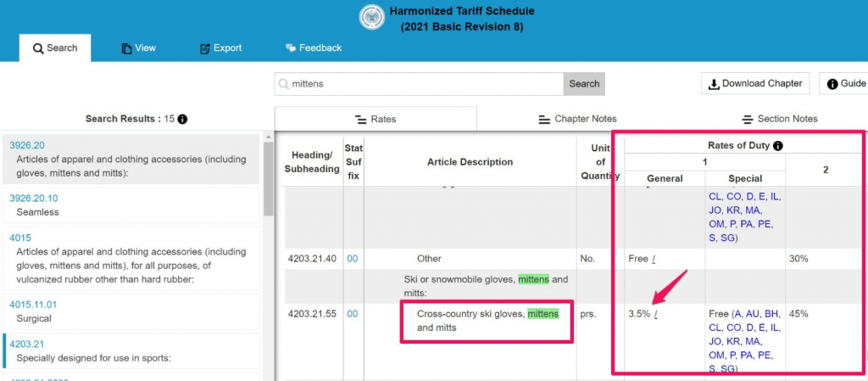Click the magnifier icon in the search field

click(x=283, y=84)
